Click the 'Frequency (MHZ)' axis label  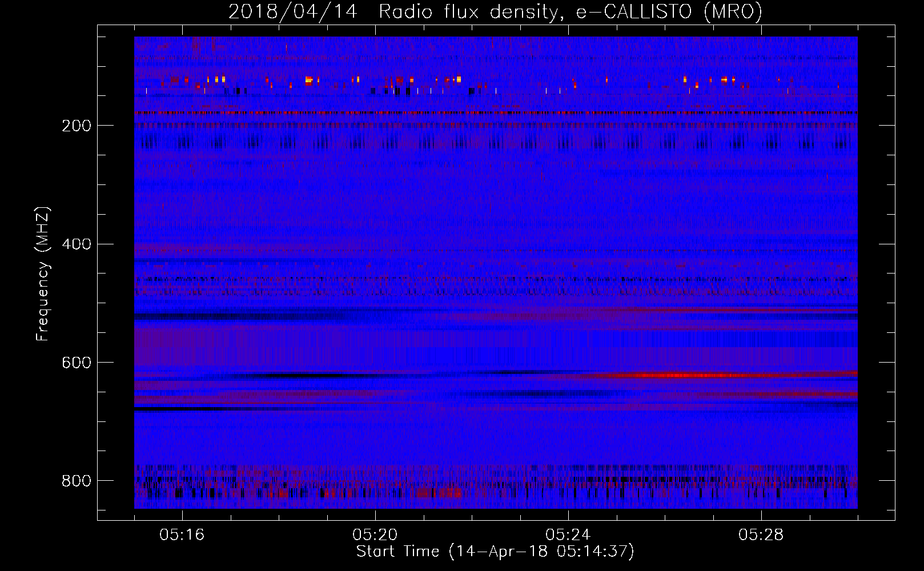pos(43,274)
